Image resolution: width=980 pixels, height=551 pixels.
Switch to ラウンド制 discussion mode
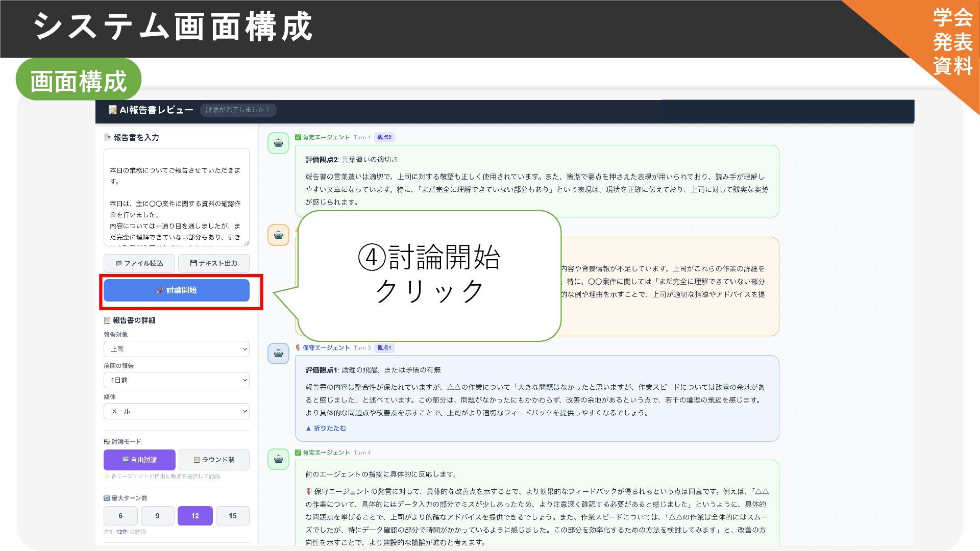click(x=214, y=460)
